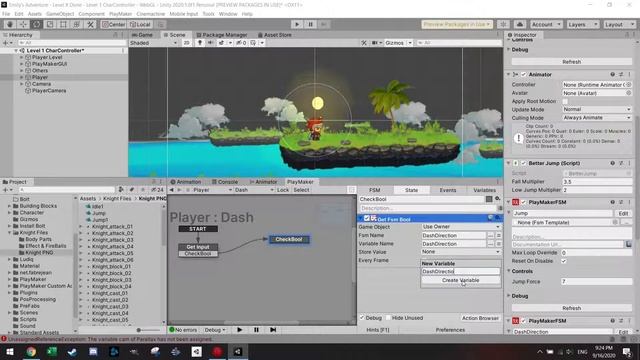640x360 pixels.
Task: Open the Shaded draw mode dropdown
Action: 153,42
